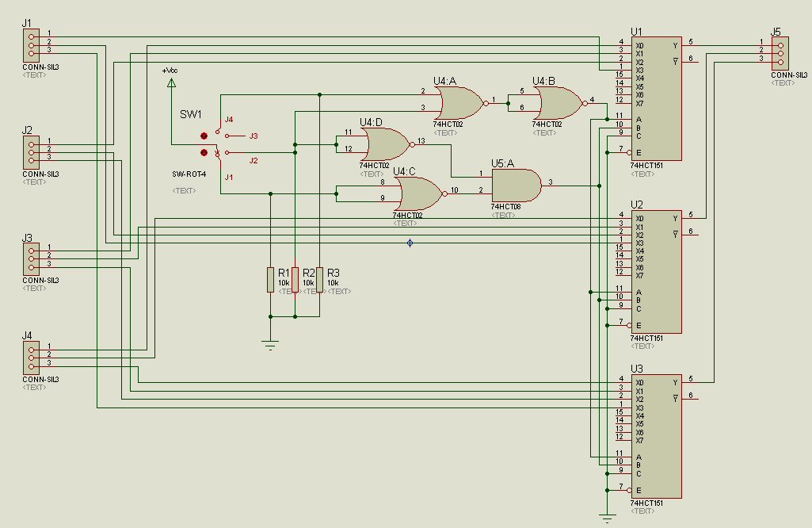The height and width of the screenshot is (528, 812).
Task: Select the U1 74HCT151 multiplexer body
Action: click(x=656, y=98)
